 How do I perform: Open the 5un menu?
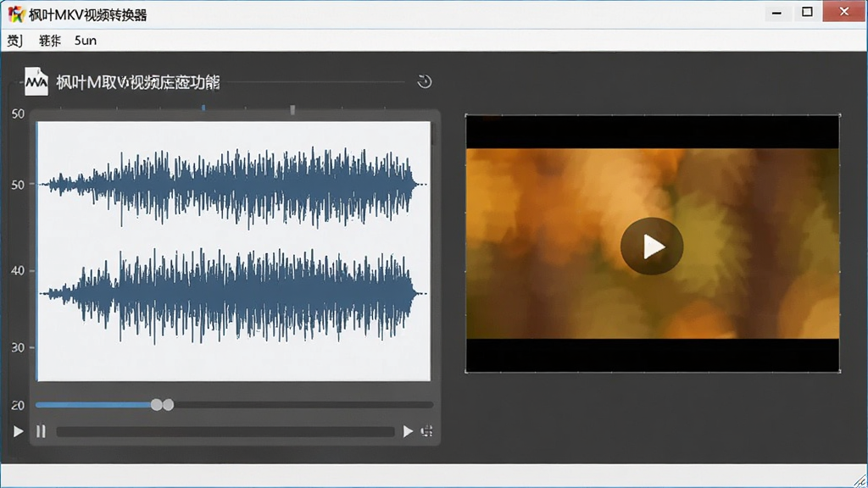[86, 41]
